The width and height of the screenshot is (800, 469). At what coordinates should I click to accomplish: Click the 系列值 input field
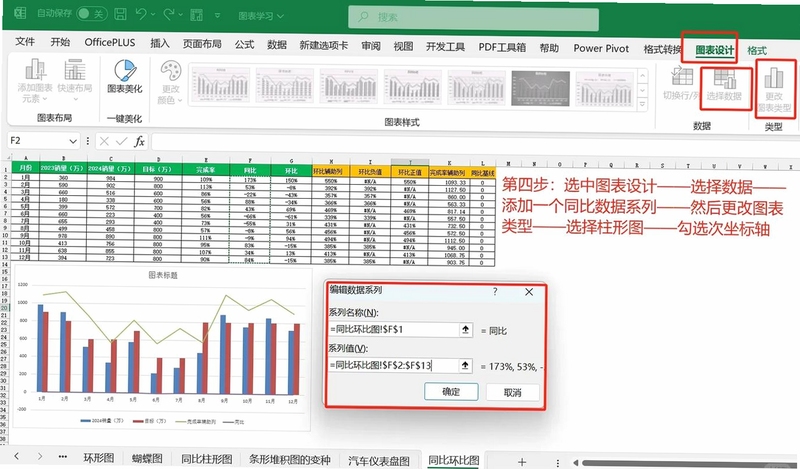(x=393, y=365)
